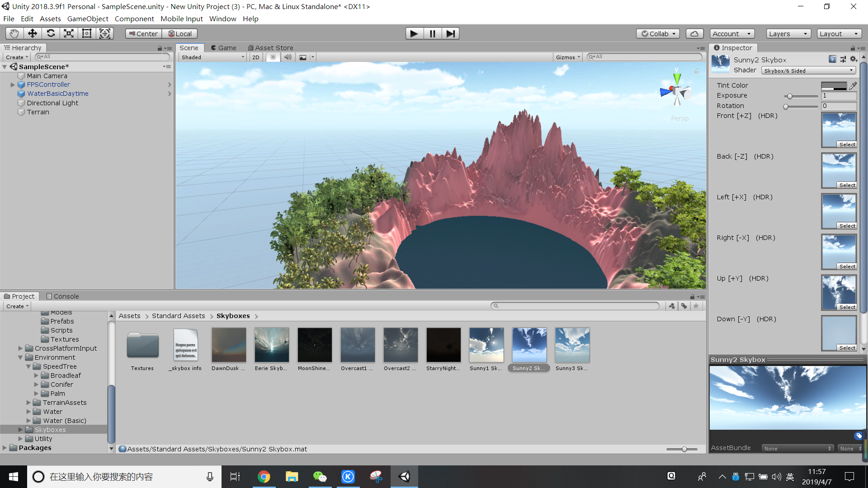868x488 pixels.
Task: Open the cloud services button
Action: coord(694,33)
